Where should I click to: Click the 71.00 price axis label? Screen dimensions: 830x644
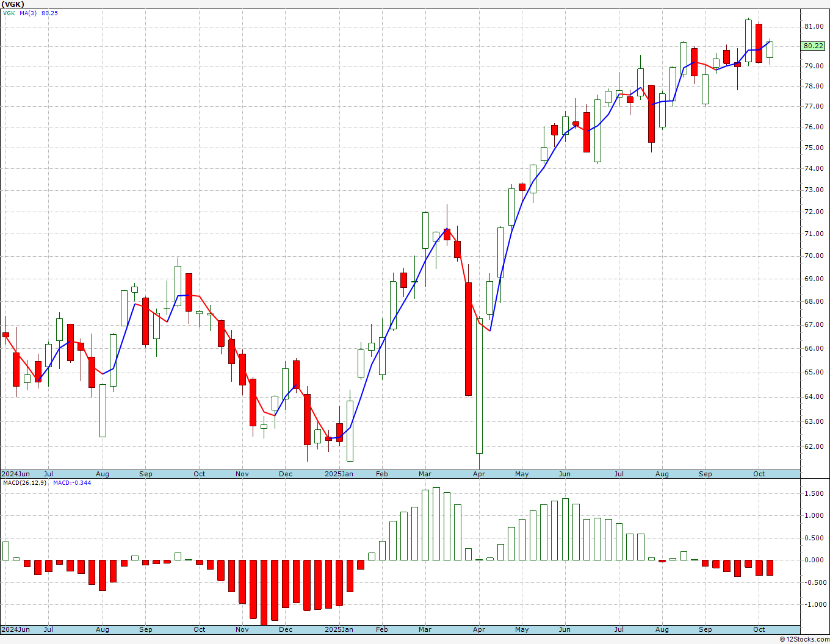[814, 234]
